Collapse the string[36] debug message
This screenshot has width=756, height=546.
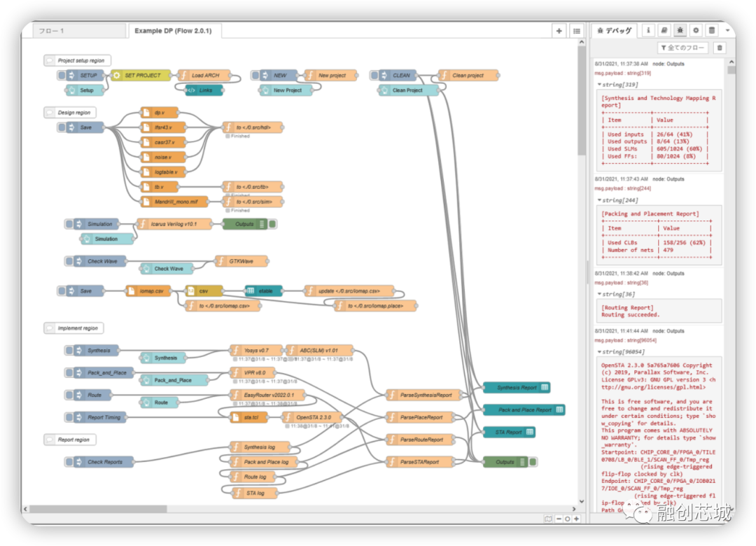click(x=599, y=294)
